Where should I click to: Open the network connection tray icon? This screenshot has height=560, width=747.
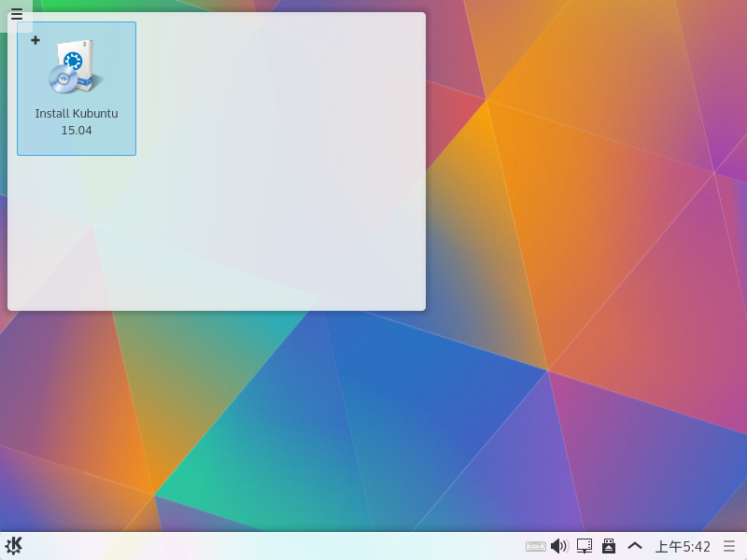point(585,546)
